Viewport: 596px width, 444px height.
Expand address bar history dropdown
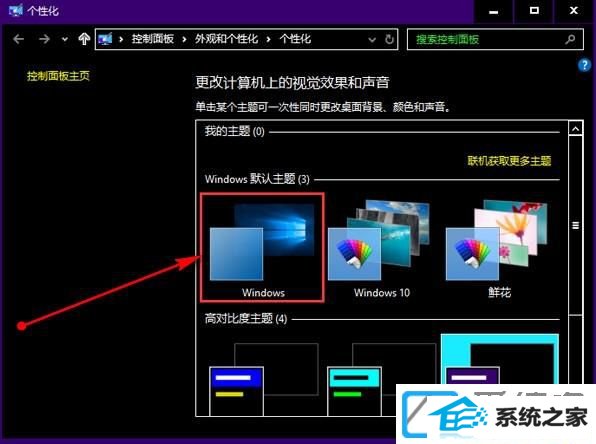coord(372,40)
